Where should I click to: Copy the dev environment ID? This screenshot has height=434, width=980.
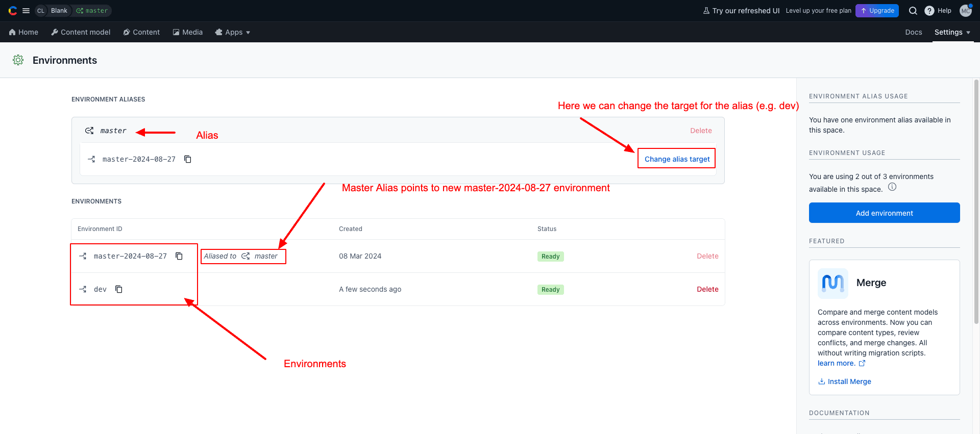click(119, 289)
